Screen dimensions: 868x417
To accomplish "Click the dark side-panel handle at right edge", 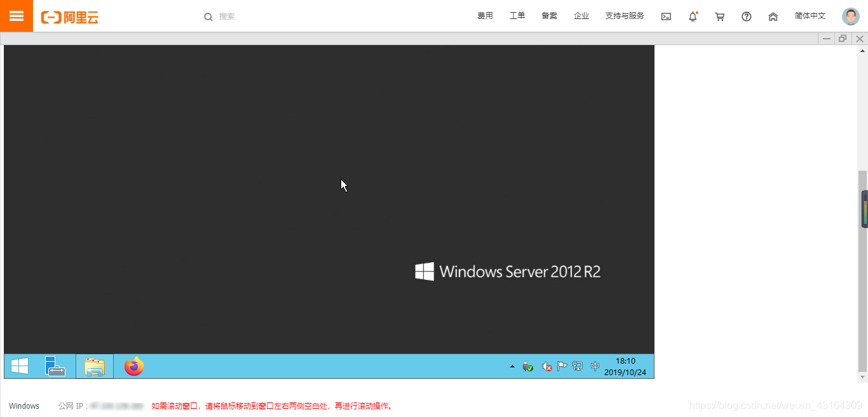I will click(x=865, y=209).
